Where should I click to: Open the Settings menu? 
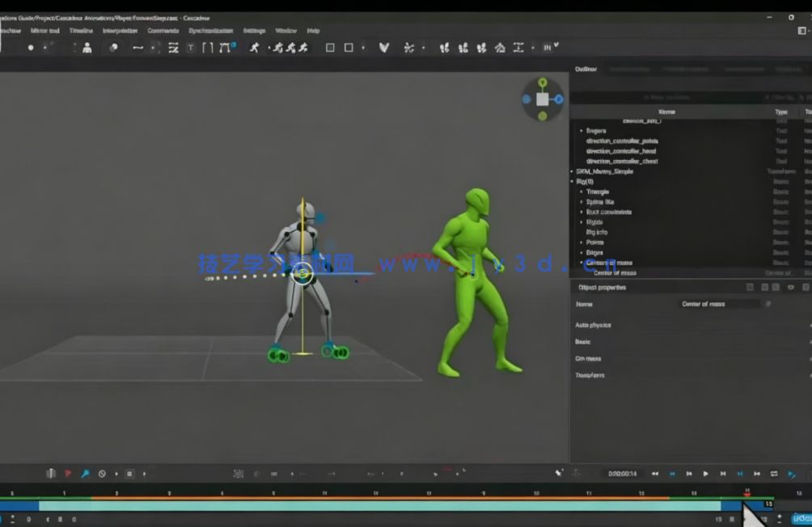coord(254,31)
